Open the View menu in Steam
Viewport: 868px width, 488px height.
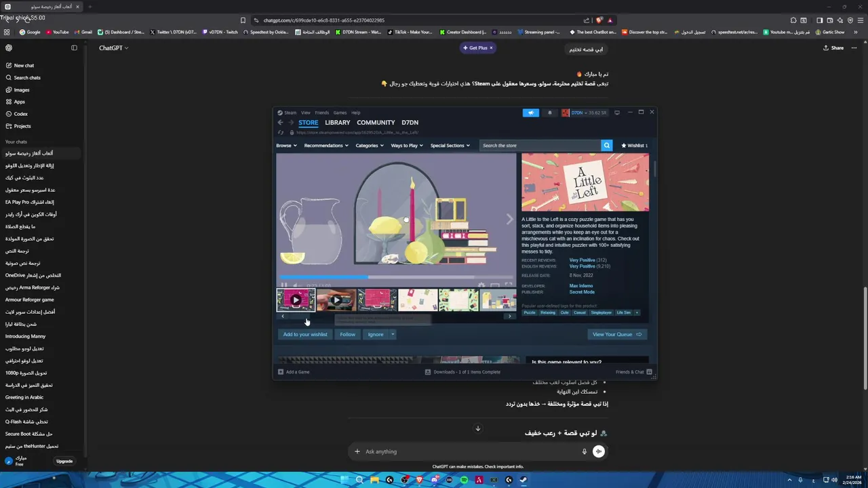tap(306, 113)
